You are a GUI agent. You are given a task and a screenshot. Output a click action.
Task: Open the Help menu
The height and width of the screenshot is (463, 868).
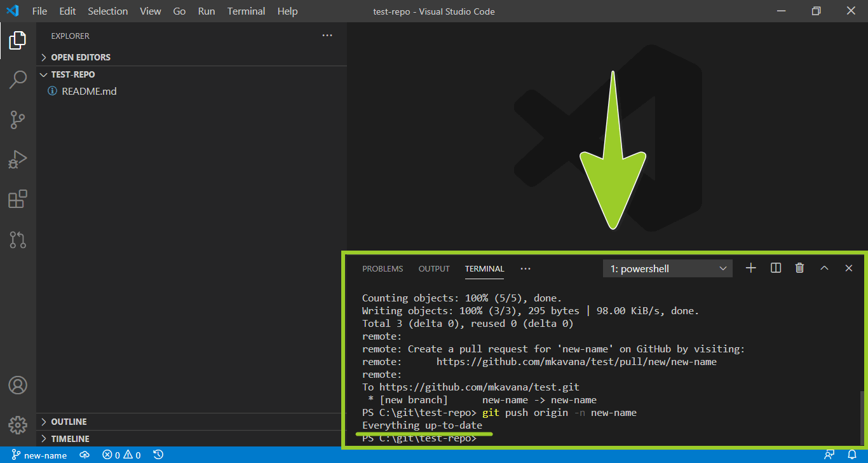click(288, 11)
